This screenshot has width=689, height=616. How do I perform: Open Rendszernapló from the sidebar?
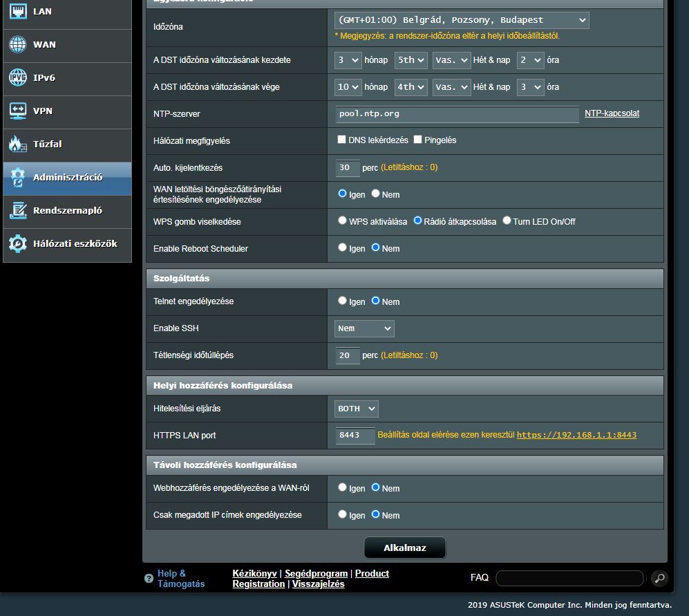(67, 212)
